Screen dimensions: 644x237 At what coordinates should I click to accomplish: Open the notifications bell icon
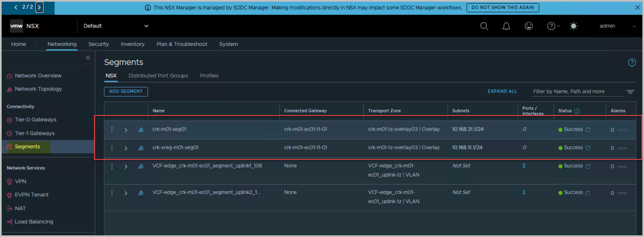[x=506, y=26]
